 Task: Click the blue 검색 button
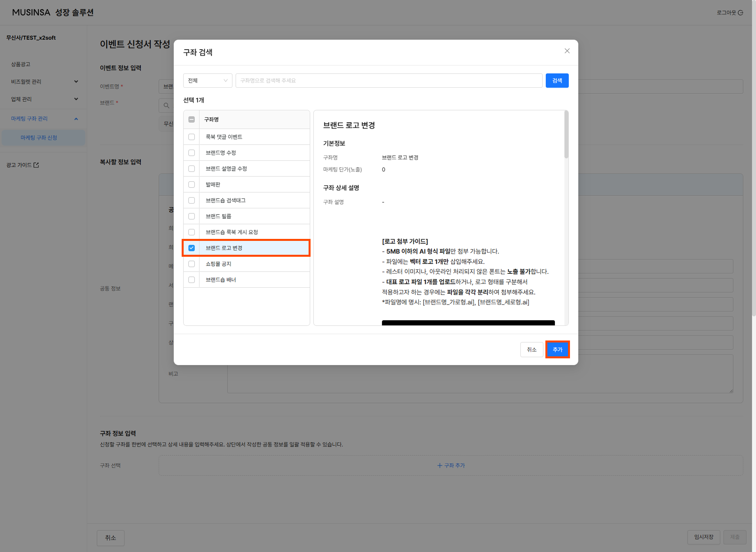point(557,81)
